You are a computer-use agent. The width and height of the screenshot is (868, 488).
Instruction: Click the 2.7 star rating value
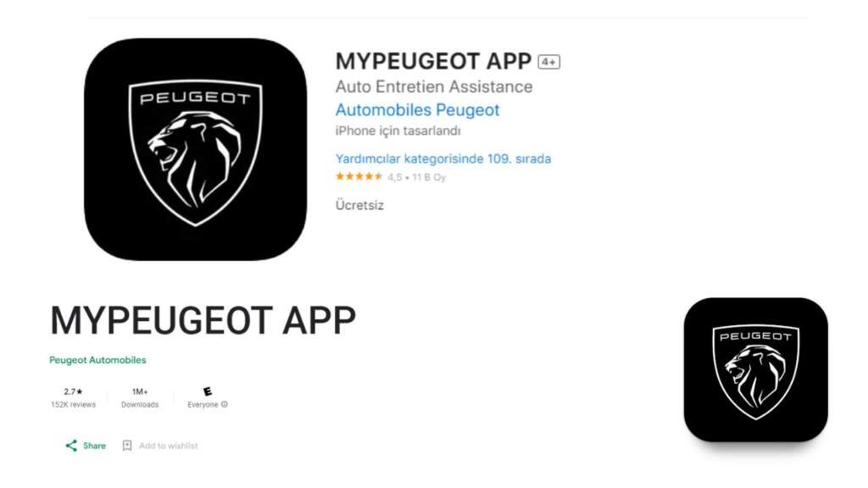click(x=73, y=391)
